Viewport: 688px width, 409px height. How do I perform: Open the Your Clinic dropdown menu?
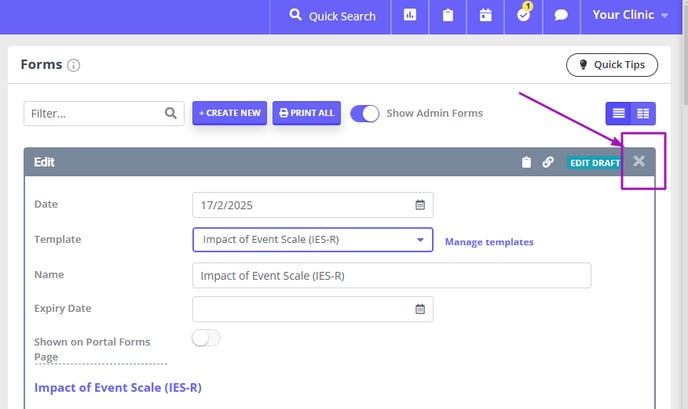coord(630,15)
